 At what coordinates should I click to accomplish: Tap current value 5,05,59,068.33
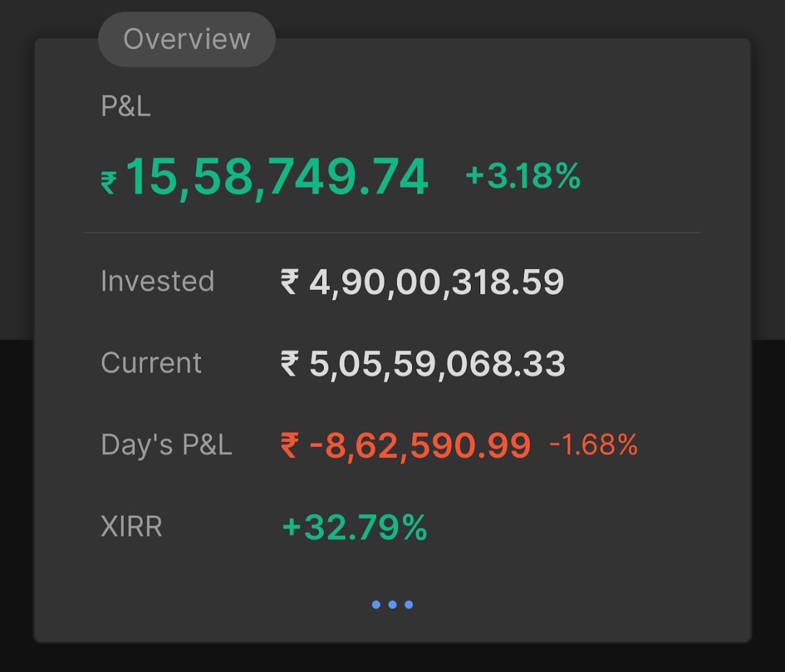point(437,364)
